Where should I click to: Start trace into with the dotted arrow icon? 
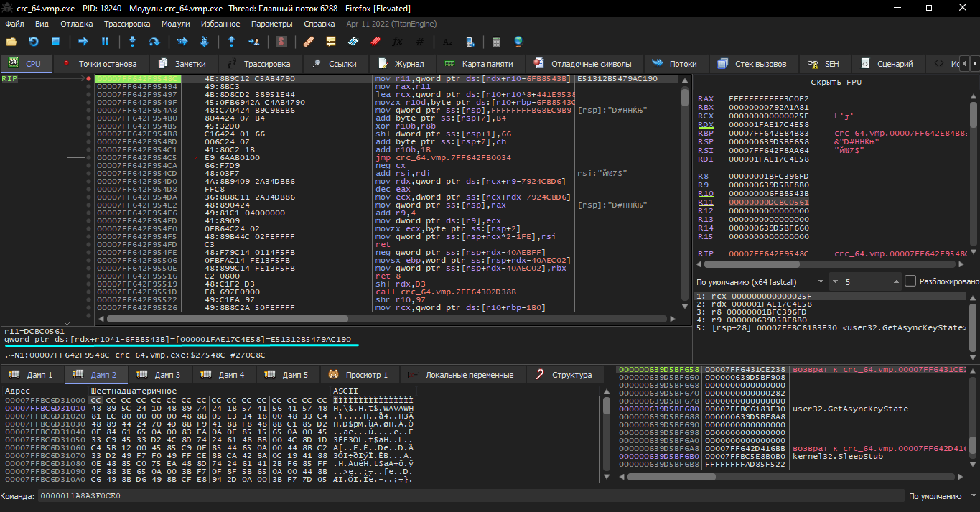(x=182, y=42)
